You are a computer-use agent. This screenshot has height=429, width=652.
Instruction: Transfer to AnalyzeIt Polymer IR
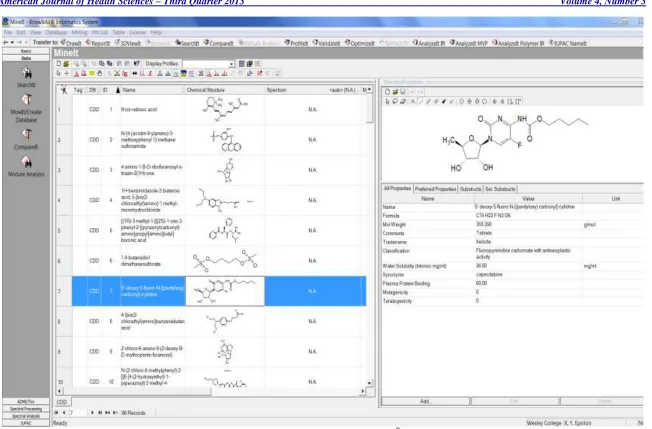[x=518, y=43]
